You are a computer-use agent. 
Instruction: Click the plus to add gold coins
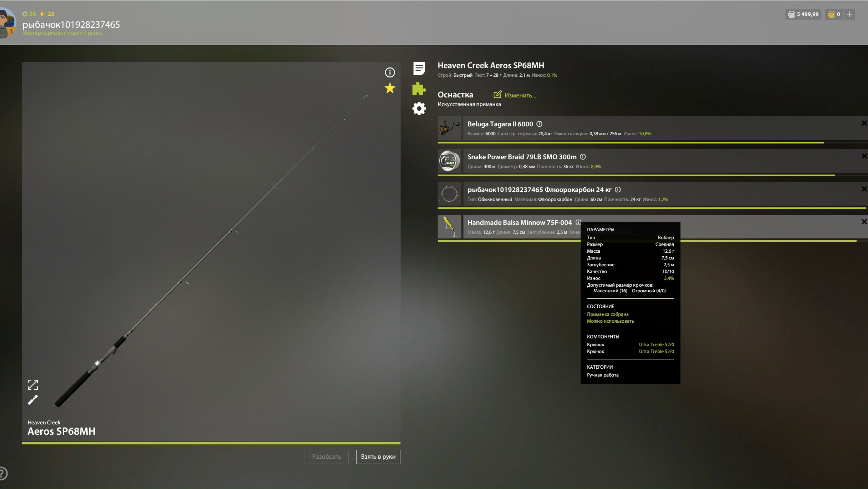(849, 14)
